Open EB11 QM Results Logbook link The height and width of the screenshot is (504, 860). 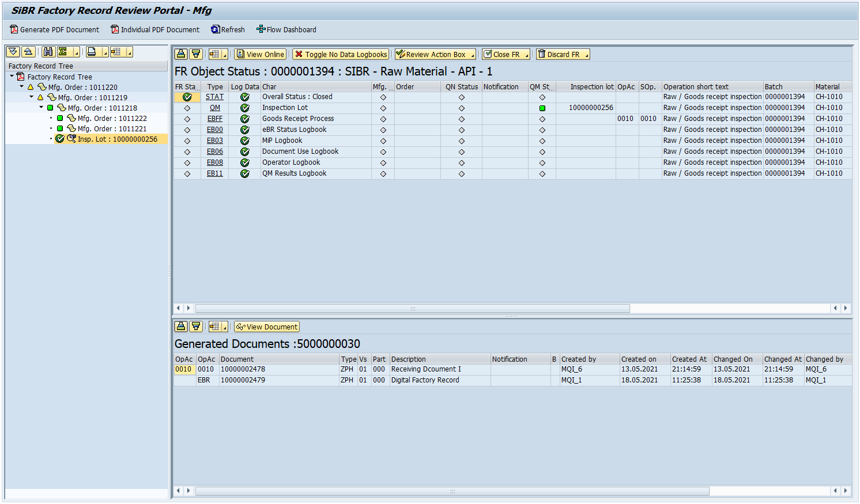click(x=215, y=173)
